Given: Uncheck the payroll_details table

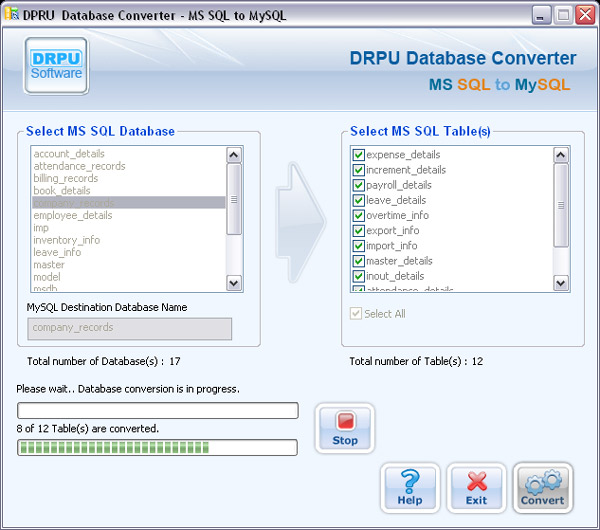Looking at the screenshot, I should point(358,185).
